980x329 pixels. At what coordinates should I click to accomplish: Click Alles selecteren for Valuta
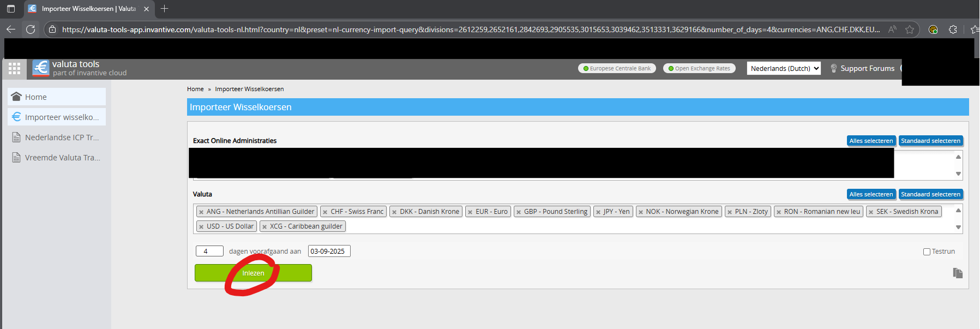(x=871, y=194)
